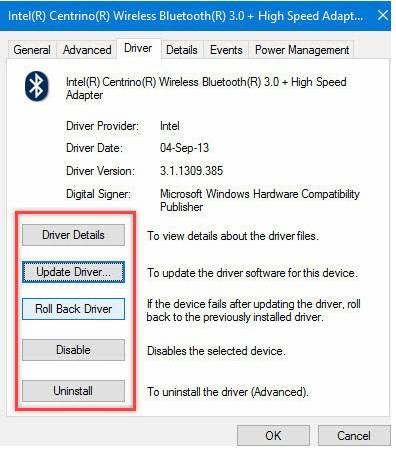
Task: Click the Bluetooth device icon
Action: click(36, 86)
